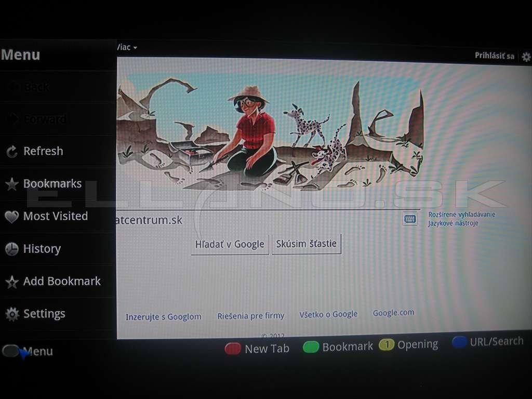
Task: Click the Add Bookmark star-plus icon
Action: click(x=12, y=282)
